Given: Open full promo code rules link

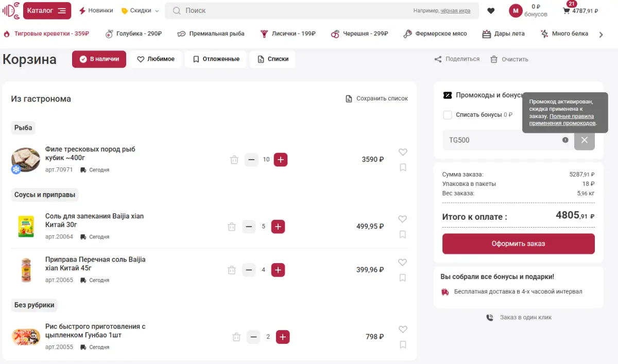Looking at the screenshot, I should pos(562,120).
